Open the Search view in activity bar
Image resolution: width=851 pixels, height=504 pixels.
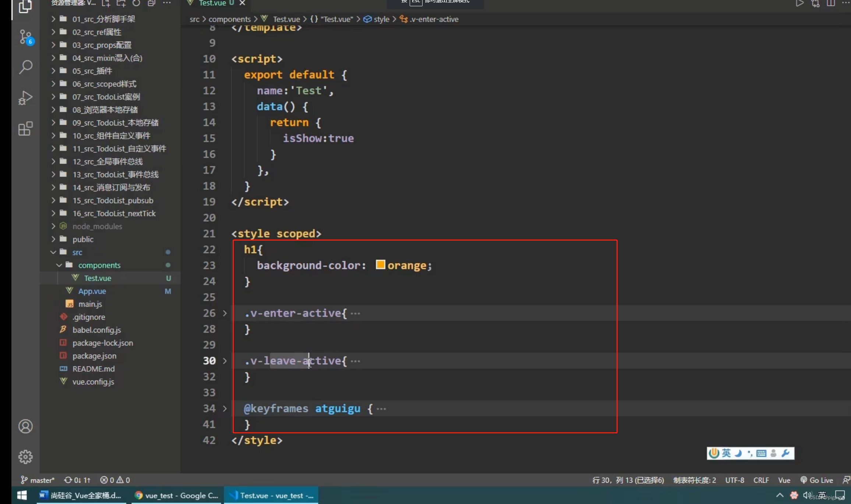click(x=25, y=67)
